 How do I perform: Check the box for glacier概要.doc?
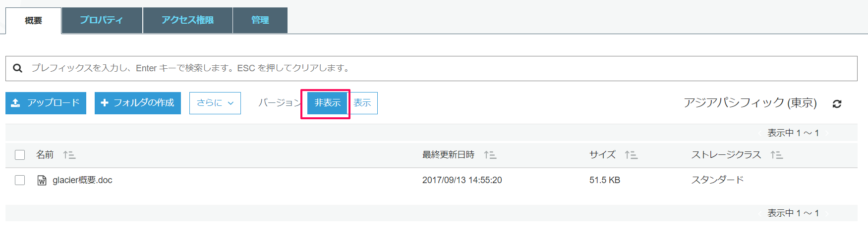[x=20, y=180]
